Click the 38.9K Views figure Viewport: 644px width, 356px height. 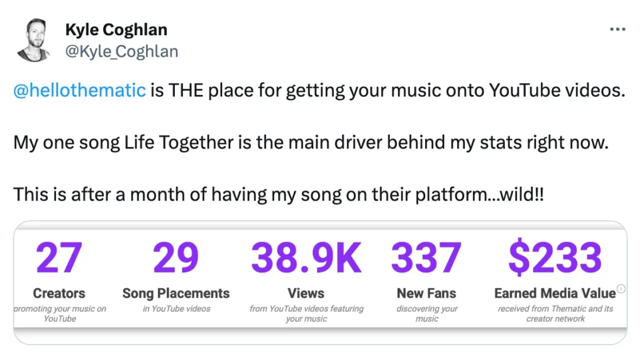306,258
